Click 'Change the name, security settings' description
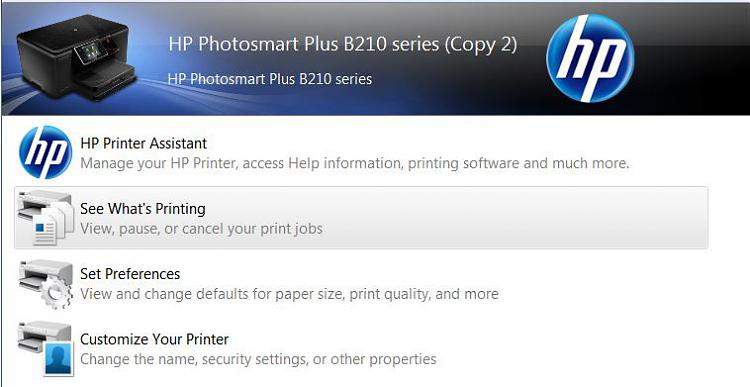The height and width of the screenshot is (387, 750). pyautogui.click(x=258, y=359)
